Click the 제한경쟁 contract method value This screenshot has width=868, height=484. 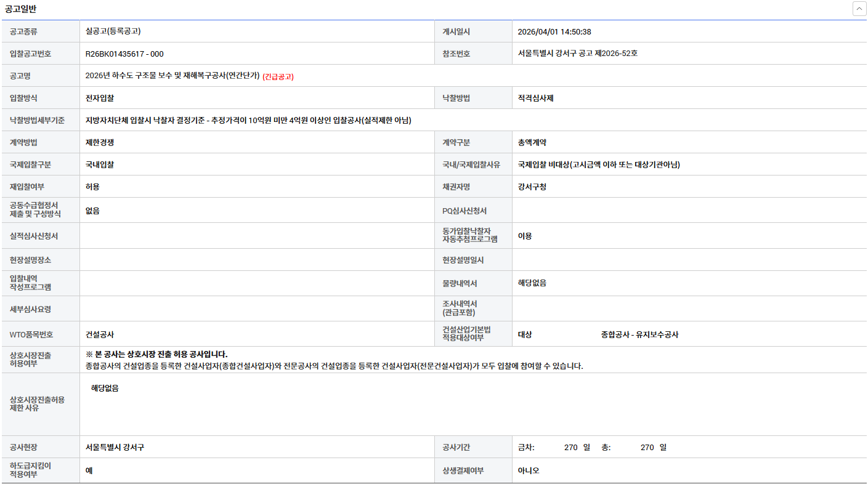100,142
